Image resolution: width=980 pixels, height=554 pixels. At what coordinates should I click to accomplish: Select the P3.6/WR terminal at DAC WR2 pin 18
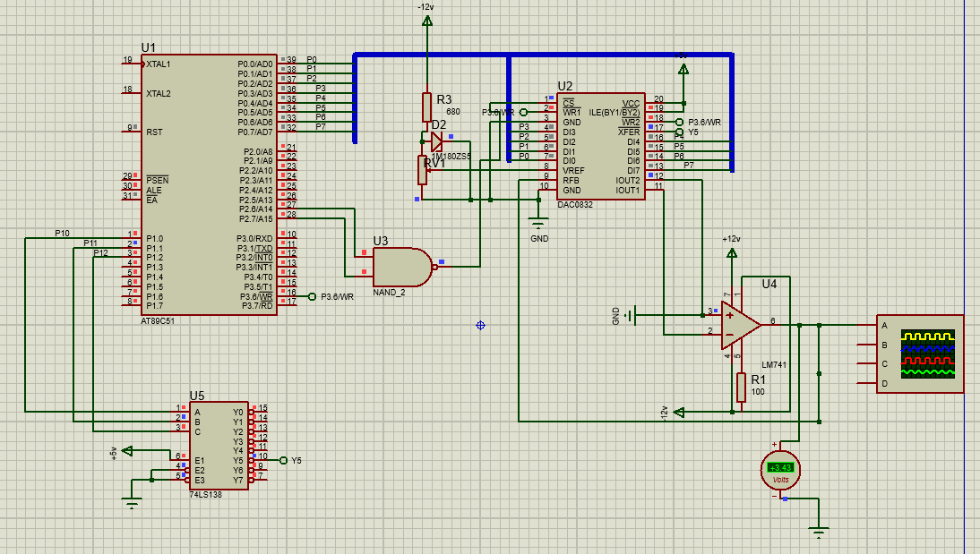click(x=679, y=122)
